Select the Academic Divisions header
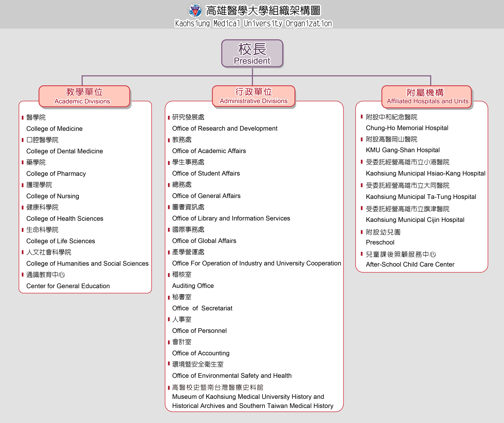The image size is (504, 423). 84,96
